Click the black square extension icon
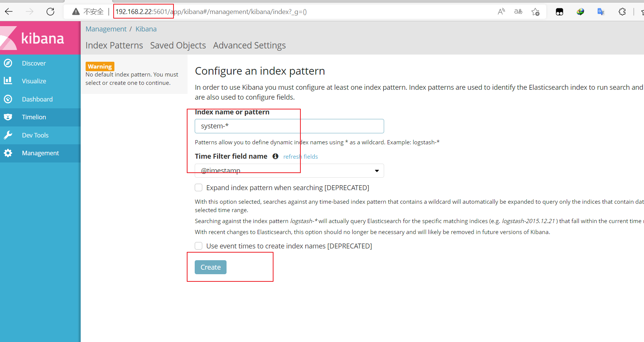This screenshot has height=342, width=644. coord(560,12)
